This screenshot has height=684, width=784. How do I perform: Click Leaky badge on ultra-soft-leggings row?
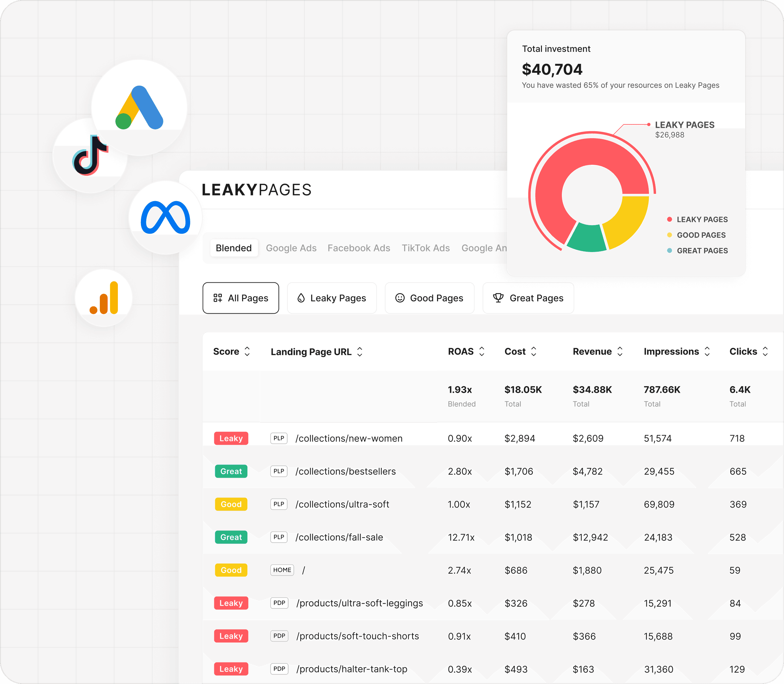[231, 603]
